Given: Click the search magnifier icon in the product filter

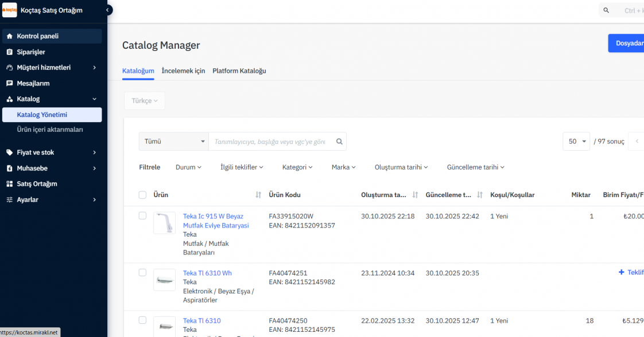Looking at the screenshot, I should 339,142.
